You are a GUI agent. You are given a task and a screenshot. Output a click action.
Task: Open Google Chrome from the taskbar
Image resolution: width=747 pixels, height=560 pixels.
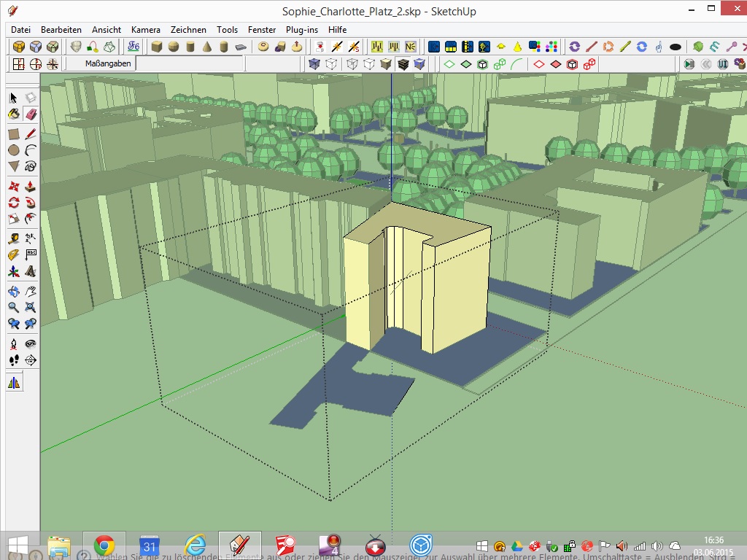(104, 545)
